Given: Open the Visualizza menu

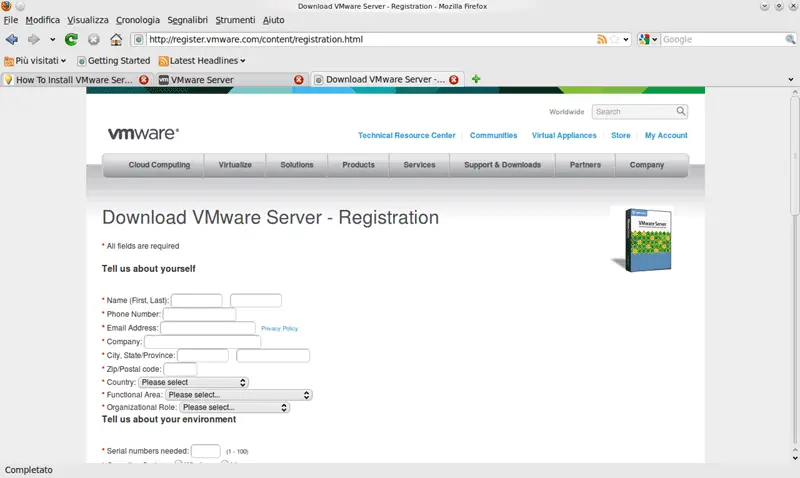Looking at the screenshot, I should pos(88,20).
